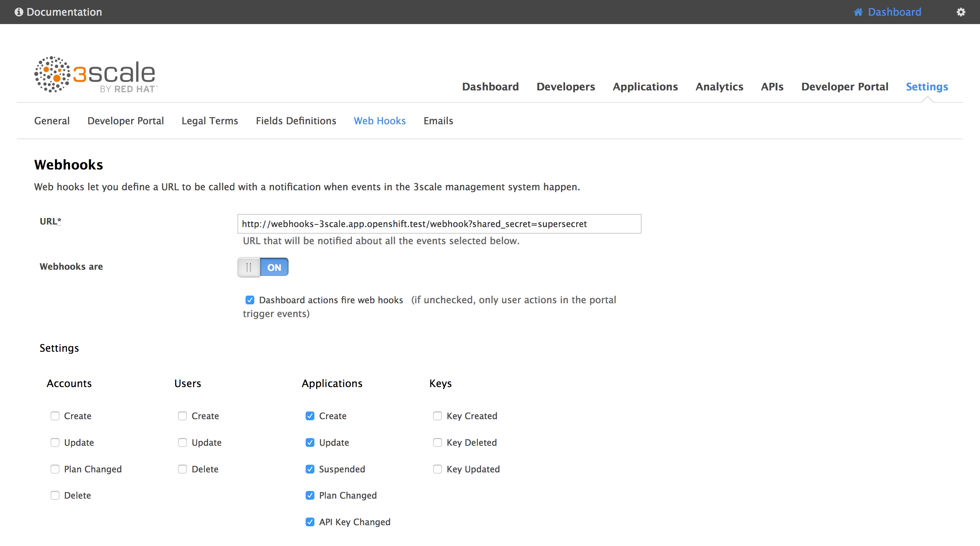Enable Users Delete checkbox
This screenshot has height=546, width=980.
pyautogui.click(x=183, y=469)
